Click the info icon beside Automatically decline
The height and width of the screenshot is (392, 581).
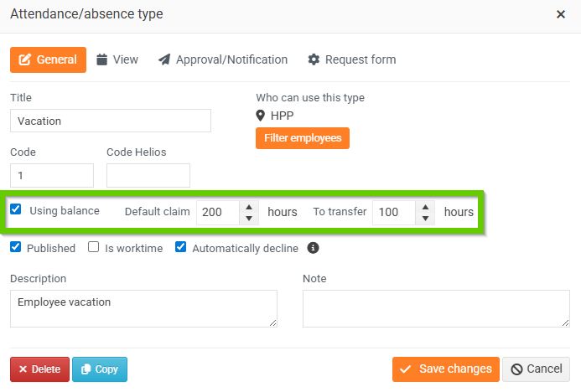click(313, 248)
